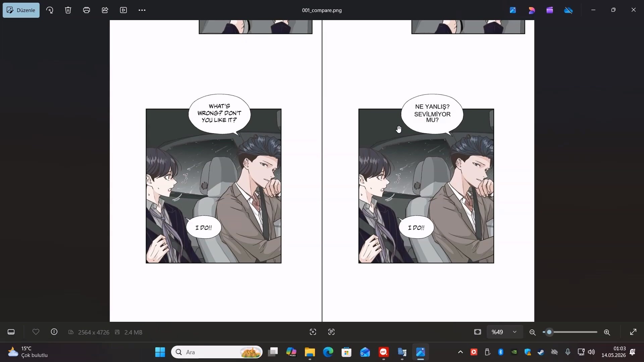Image resolution: width=644 pixels, height=362 pixels.
Task: Toggle the filmstrip view icon
Action: tap(11, 332)
